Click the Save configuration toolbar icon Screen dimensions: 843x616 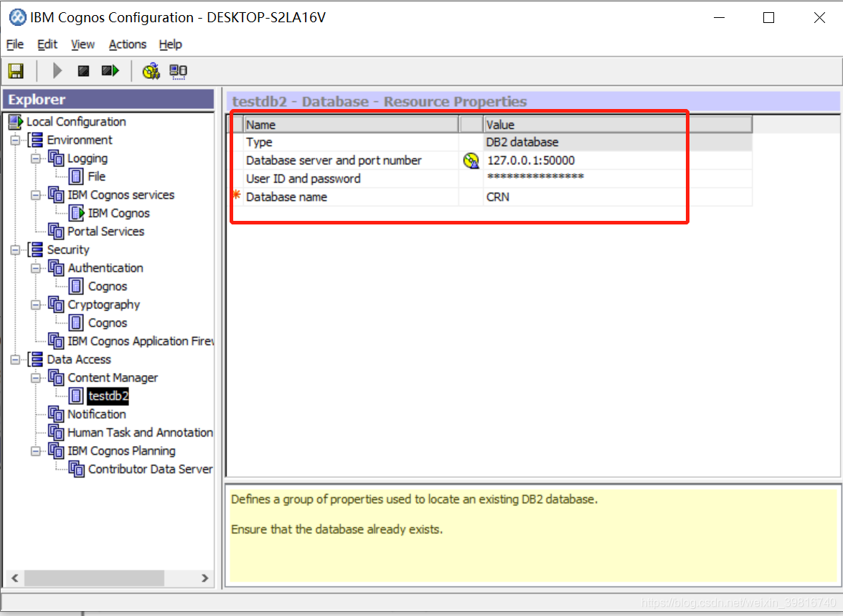16,71
